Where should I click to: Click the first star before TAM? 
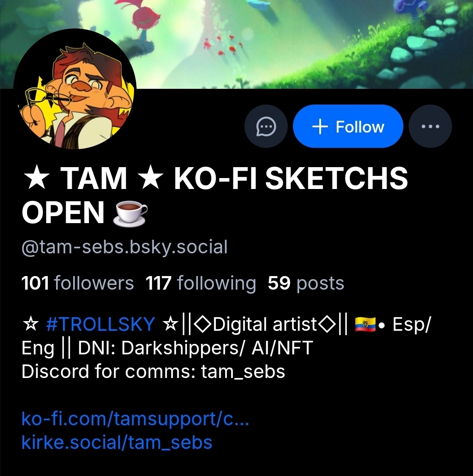click(x=36, y=179)
